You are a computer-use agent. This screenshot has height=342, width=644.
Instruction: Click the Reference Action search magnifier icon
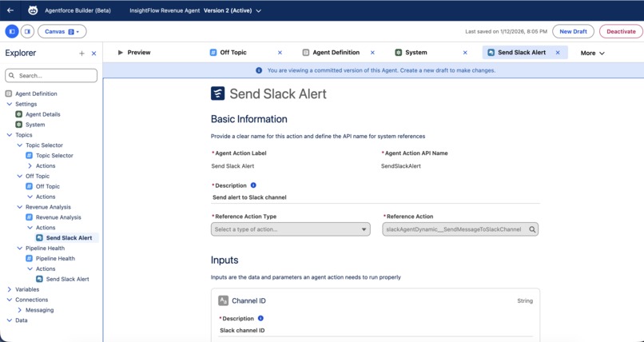tap(532, 229)
